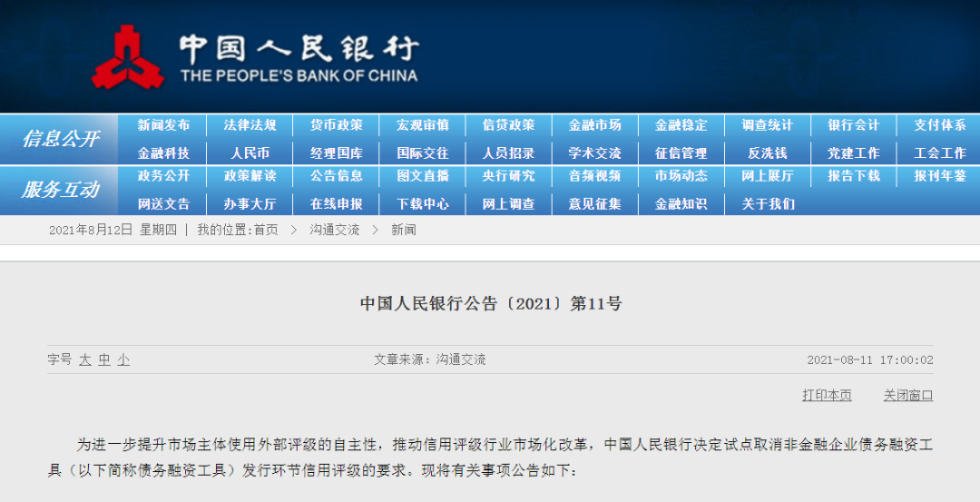Click the 文章来源:沟通交流 text
The image size is (980, 502).
429,359
